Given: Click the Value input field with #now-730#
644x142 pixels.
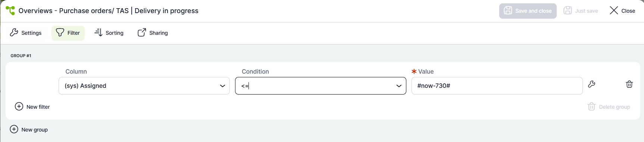Looking at the screenshot, I should point(497,86).
